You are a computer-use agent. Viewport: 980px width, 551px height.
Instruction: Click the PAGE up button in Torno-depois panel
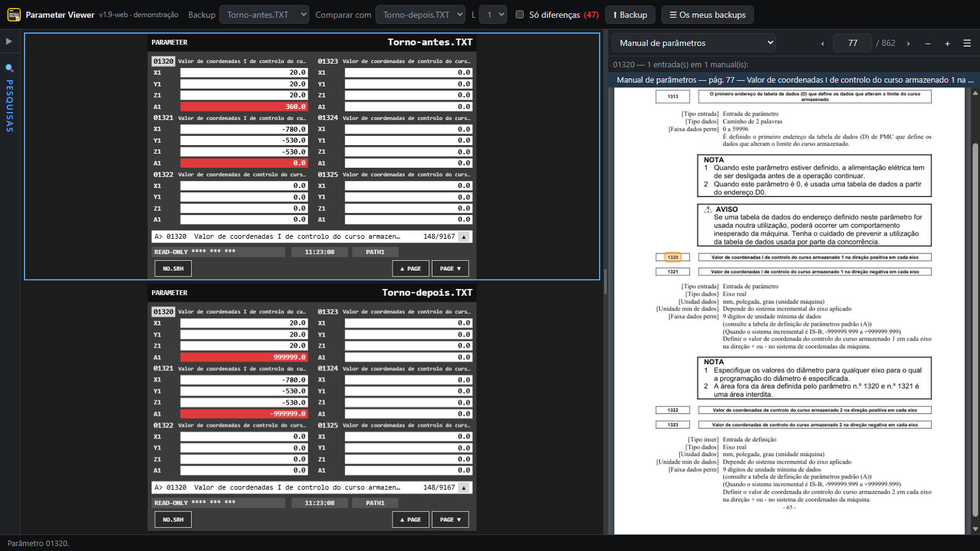pos(410,520)
